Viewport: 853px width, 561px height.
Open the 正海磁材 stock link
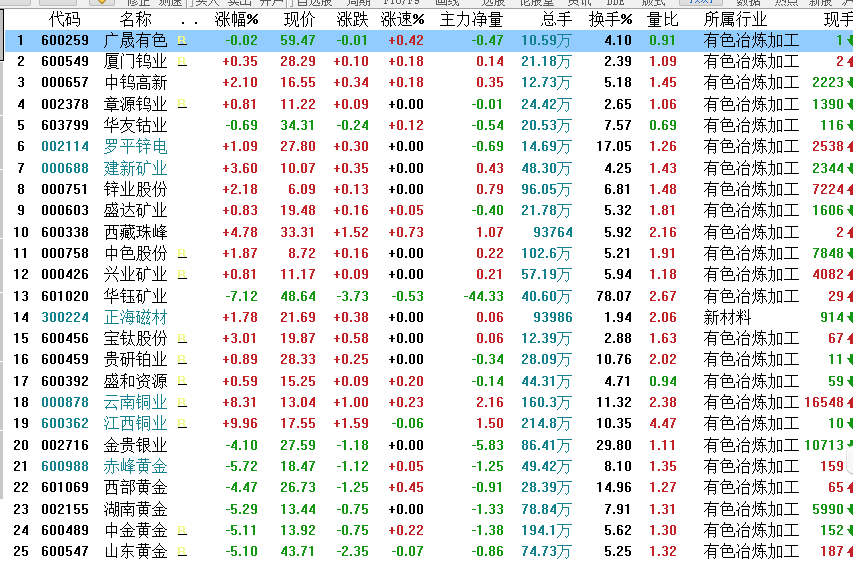135,318
